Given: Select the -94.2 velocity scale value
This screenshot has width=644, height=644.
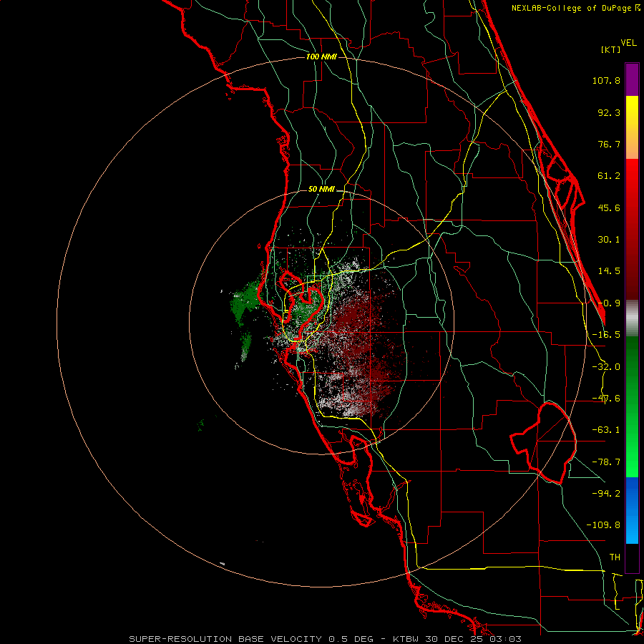Looking at the screenshot, I should 606,493.
